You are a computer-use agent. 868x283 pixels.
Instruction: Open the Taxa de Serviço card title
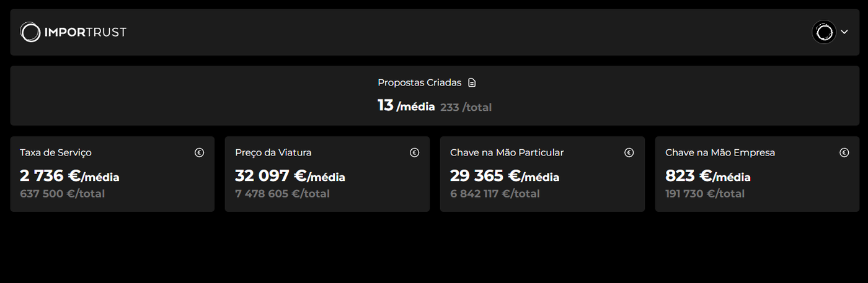point(56,152)
